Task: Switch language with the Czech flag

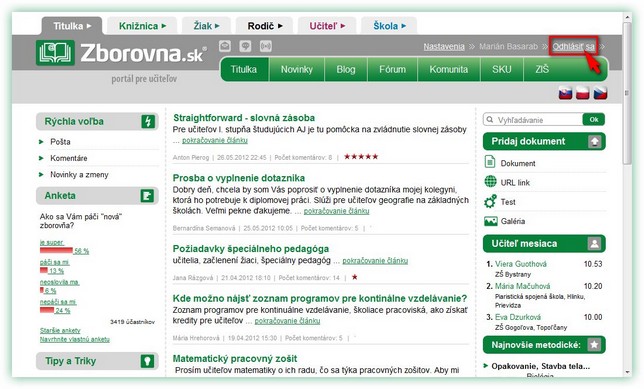Action: click(600, 93)
